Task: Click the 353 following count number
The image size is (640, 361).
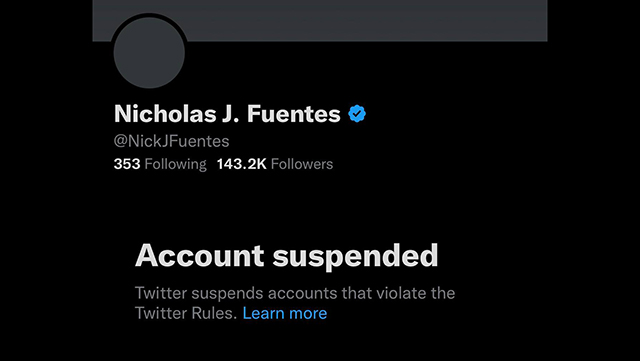Action: click(127, 164)
